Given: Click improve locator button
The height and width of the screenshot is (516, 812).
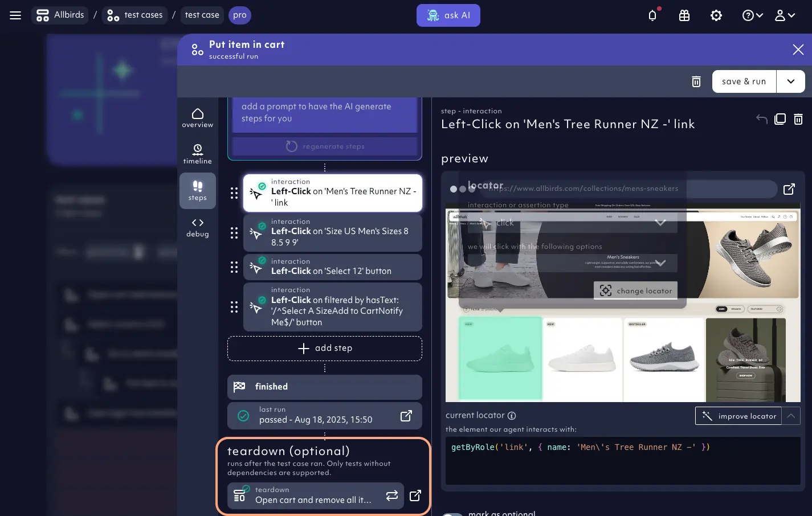Looking at the screenshot, I should (738, 416).
